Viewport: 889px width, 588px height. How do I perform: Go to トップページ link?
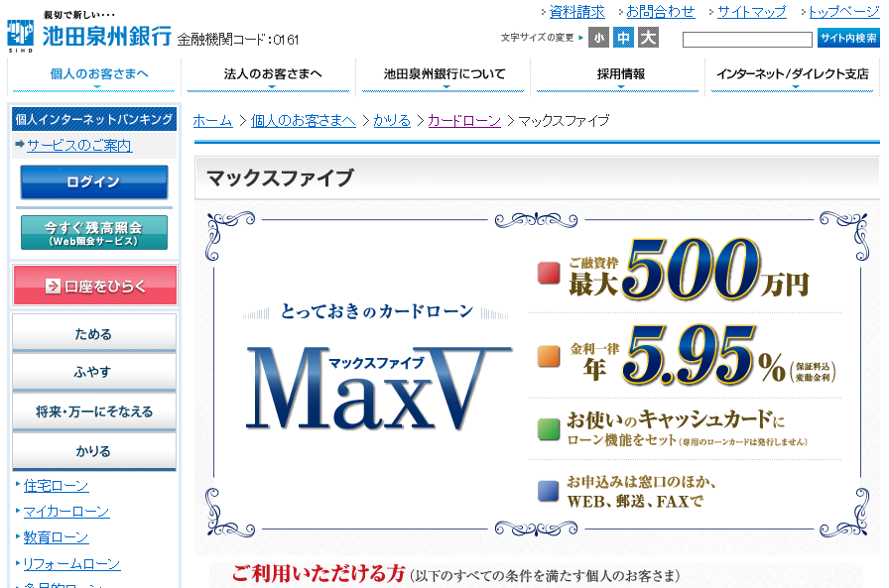(844, 11)
